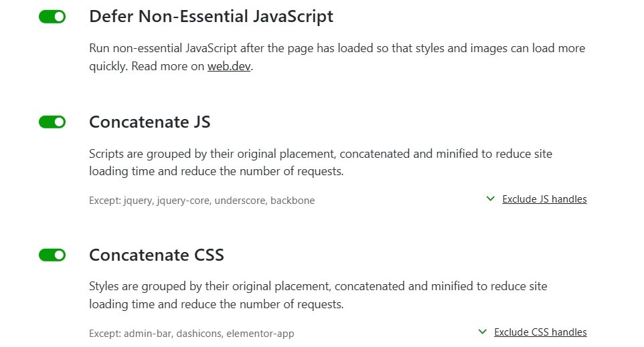Click the Defer JavaScript description paragraph

337,57
